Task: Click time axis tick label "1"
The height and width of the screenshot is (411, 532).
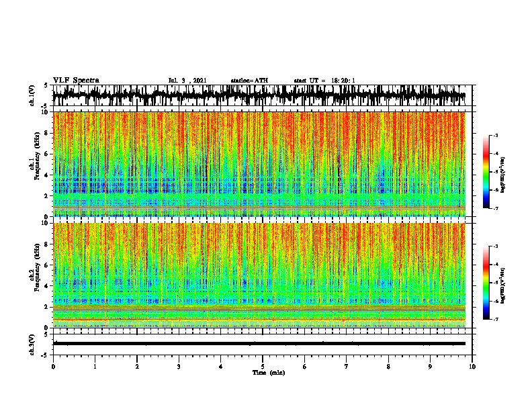Action: 95,367
